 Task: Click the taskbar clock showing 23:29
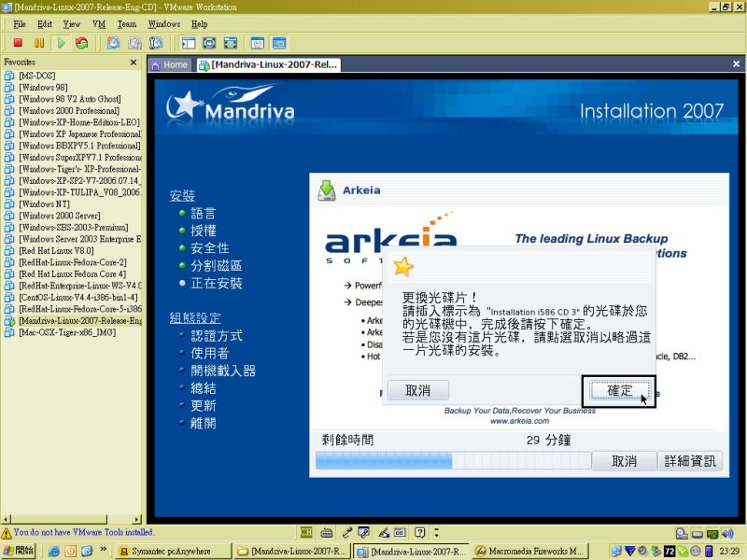729,551
